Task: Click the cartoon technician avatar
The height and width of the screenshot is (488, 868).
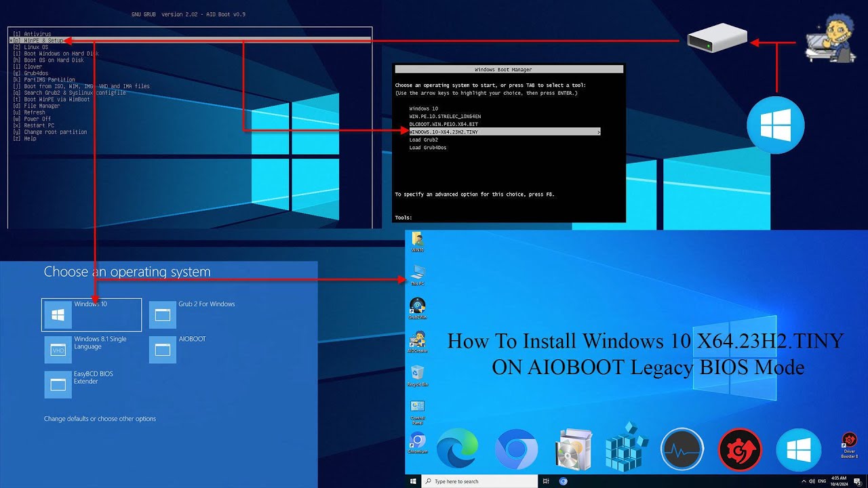Action: (832, 37)
